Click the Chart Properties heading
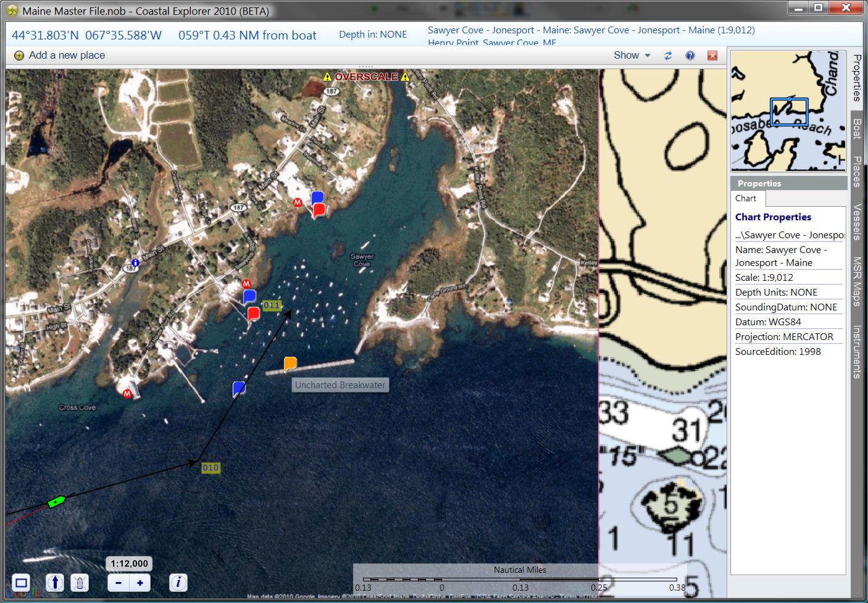 click(x=773, y=217)
